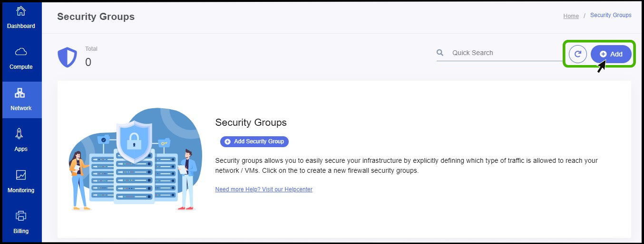Viewport: 644px width, 244px height.
Task: Click the Add Security Group button
Action: [254, 141]
